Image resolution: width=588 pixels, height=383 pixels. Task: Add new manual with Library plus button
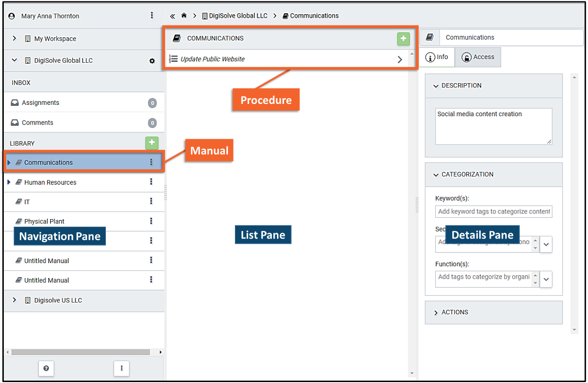point(152,143)
